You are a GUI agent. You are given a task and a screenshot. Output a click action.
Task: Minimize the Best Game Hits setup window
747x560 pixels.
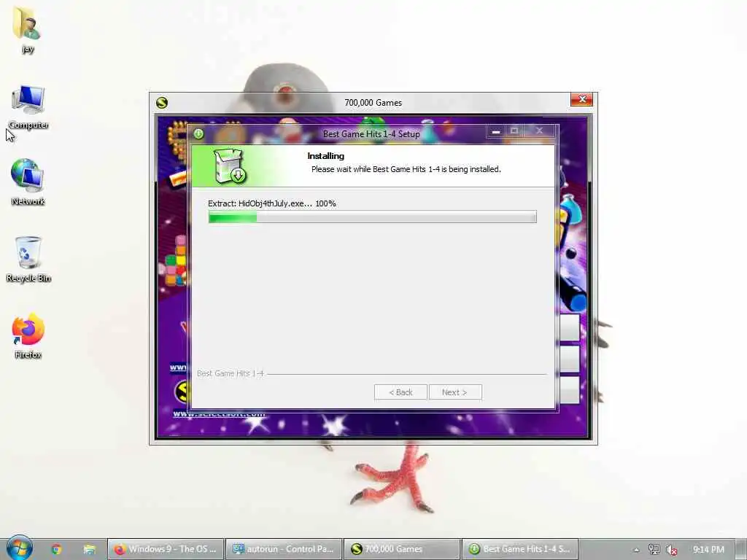pos(496,131)
